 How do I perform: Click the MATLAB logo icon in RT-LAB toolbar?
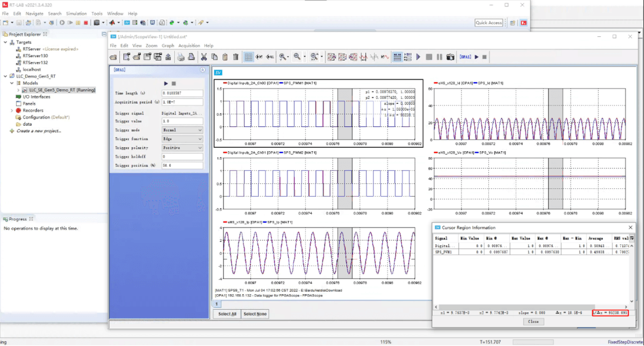[x=112, y=23]
